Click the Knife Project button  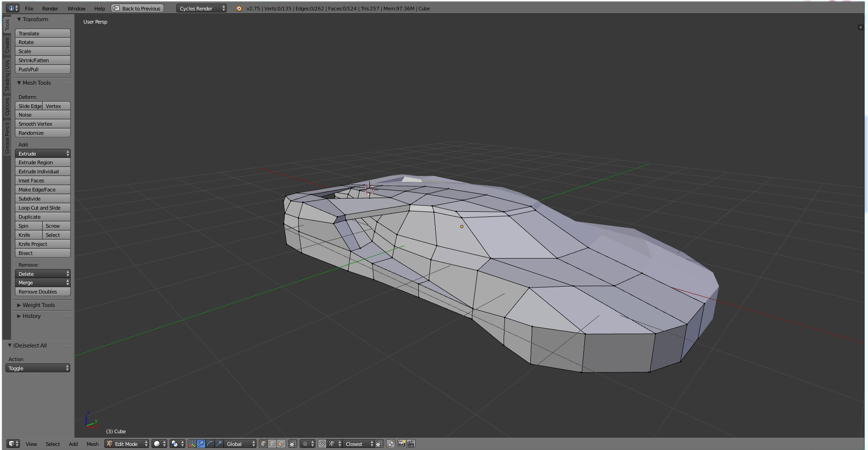[43, 244]
